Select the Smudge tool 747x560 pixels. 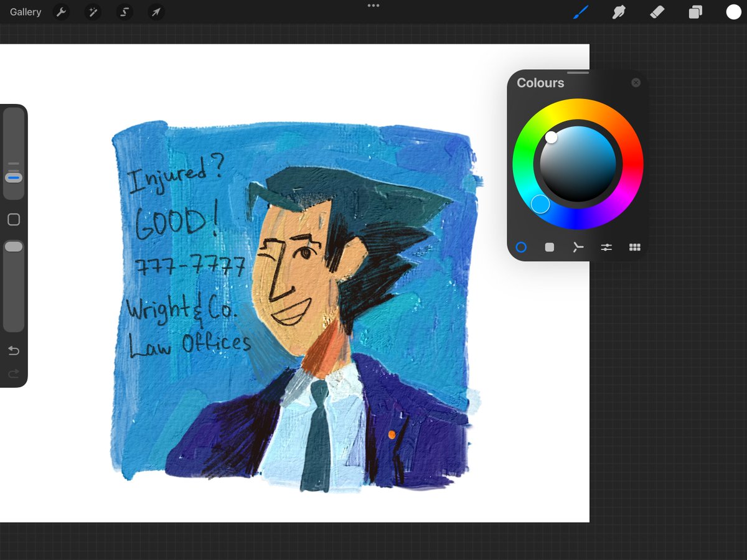click(619, 12)
